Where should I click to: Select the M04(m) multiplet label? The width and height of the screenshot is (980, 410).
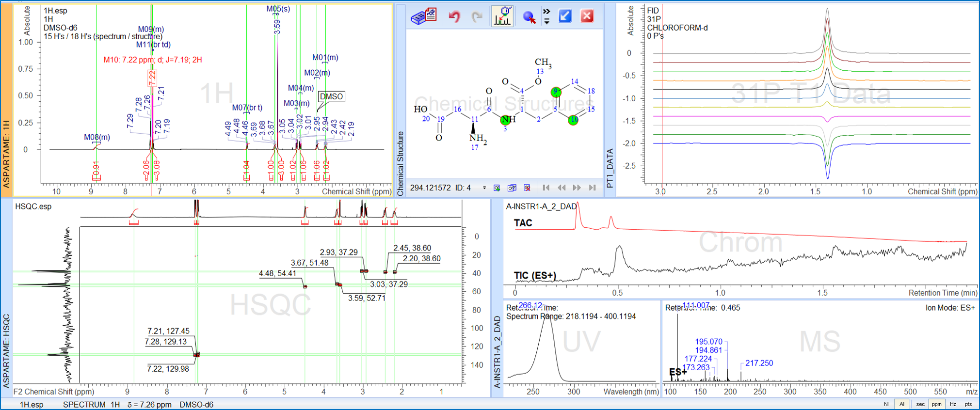(x=301, y=88)
